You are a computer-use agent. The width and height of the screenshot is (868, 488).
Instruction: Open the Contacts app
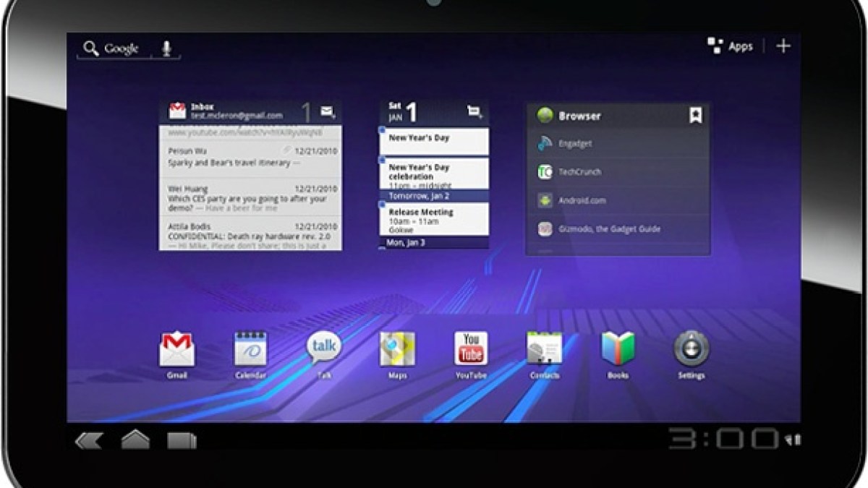click(544, 350)
